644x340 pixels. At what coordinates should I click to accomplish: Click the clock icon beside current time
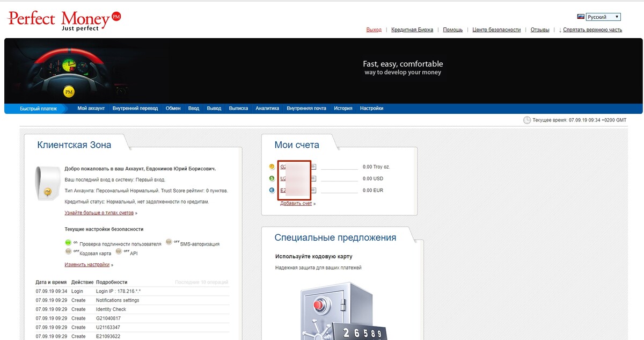pyautogui.click(x=527, y=120)
